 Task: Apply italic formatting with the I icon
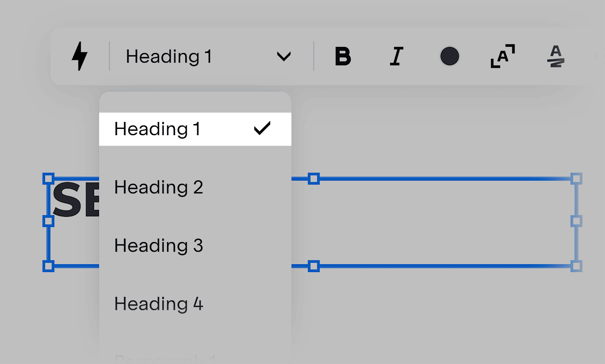tap(397, 57)
